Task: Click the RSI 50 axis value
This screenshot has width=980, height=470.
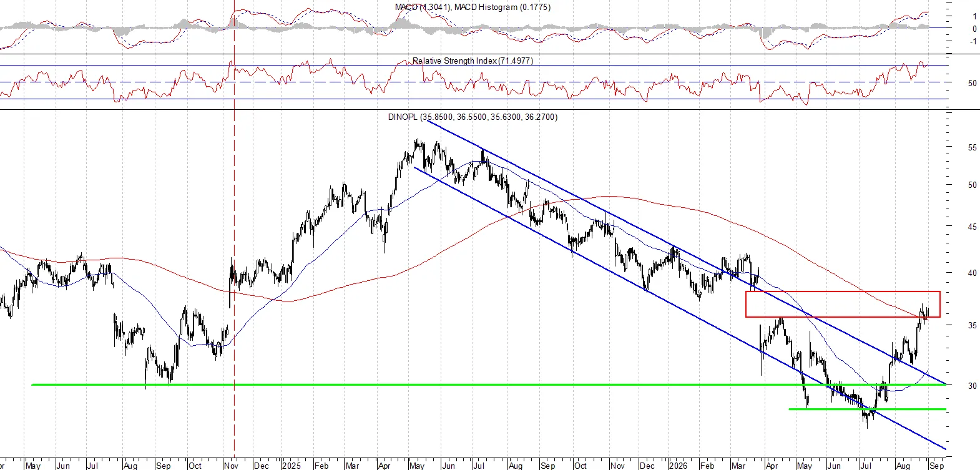Action: [972, 83]
